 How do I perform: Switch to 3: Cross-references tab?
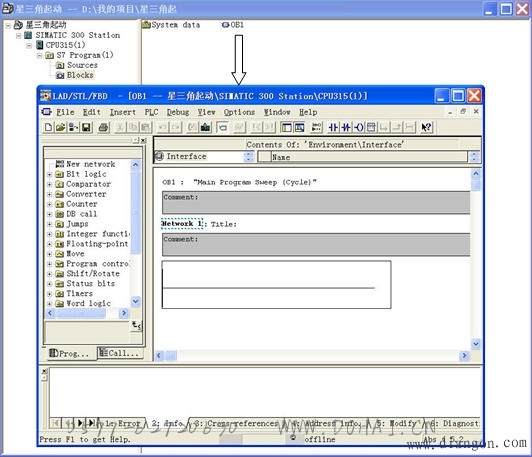[x=236, y=423]
